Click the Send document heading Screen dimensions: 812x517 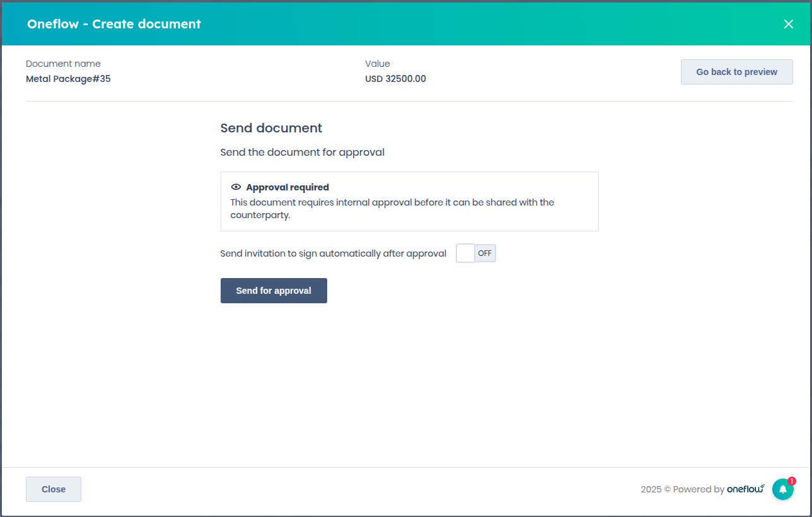pyautogui.click(x=271, y=128)
